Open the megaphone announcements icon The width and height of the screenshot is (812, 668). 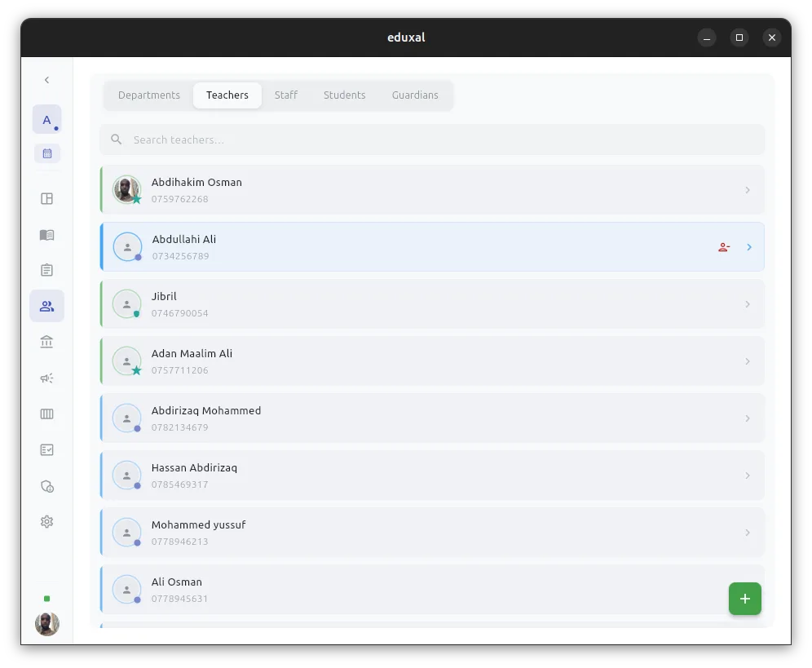[46, 378]
